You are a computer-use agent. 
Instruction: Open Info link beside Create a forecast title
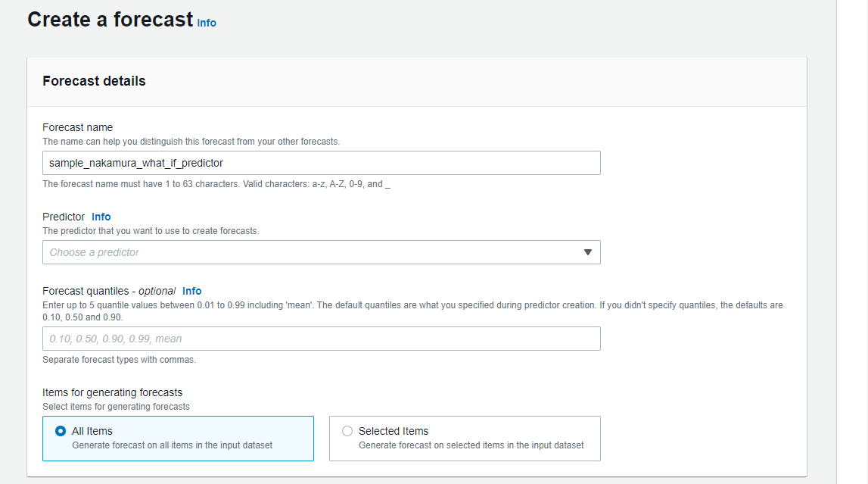[207, 23]
